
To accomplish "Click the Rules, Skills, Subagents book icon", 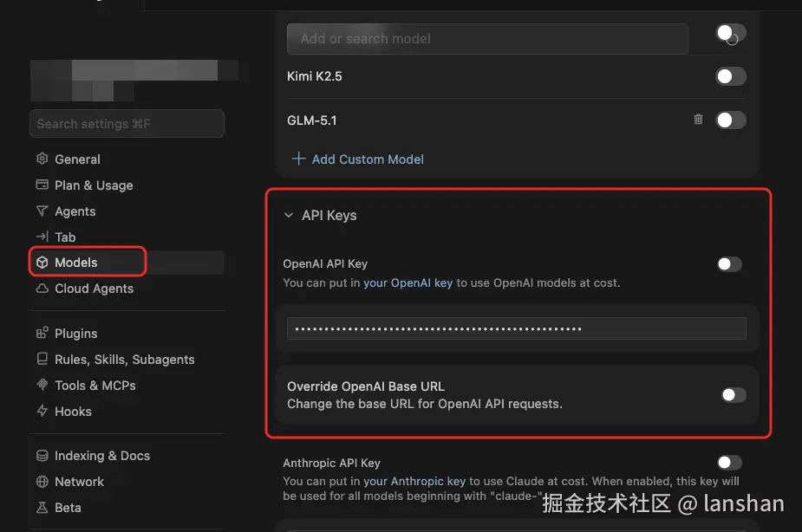I will click(42, 359).
